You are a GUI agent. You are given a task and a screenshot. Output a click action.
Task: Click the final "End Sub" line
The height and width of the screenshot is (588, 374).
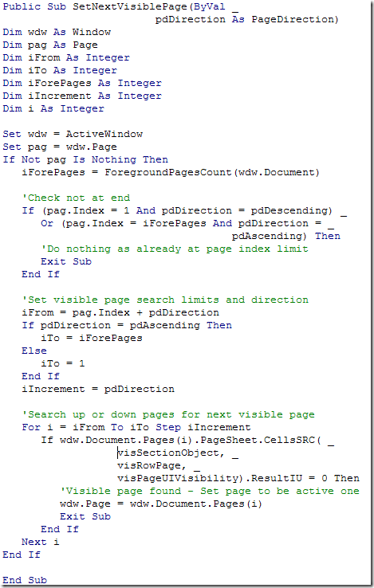(25, 580)
